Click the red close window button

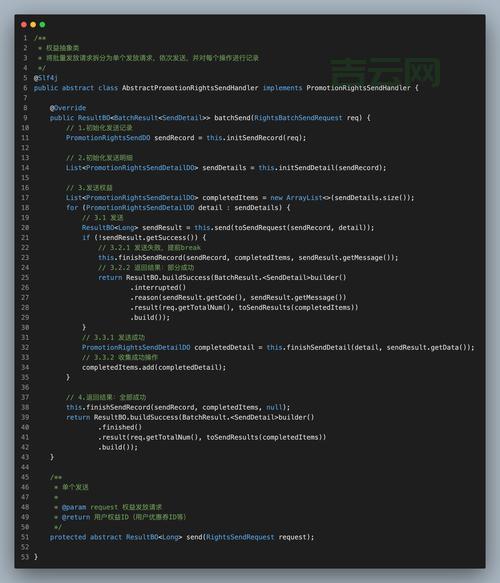click(24, 25)
